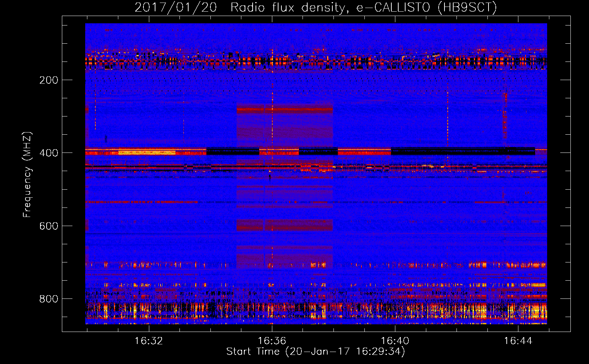Click the 16:40 time tick label
Viewport: 589px width, 364px height.
point(395,341)
